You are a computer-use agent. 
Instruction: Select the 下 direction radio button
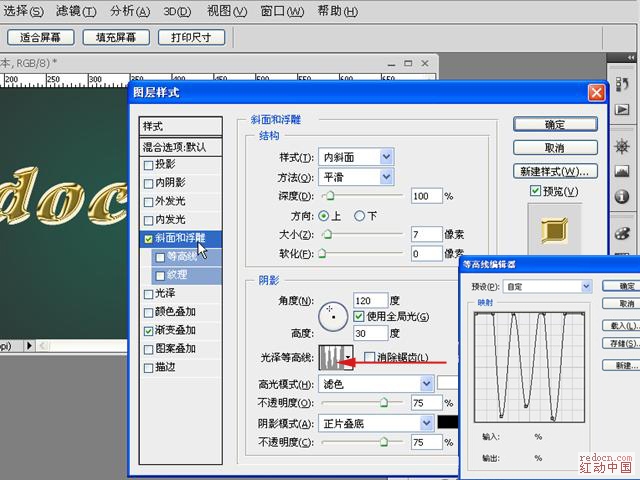(x=359, y=215)
